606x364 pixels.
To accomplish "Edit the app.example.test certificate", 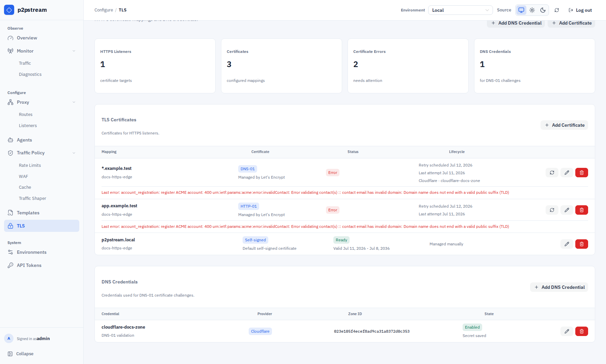I will [x=567, y=210].
